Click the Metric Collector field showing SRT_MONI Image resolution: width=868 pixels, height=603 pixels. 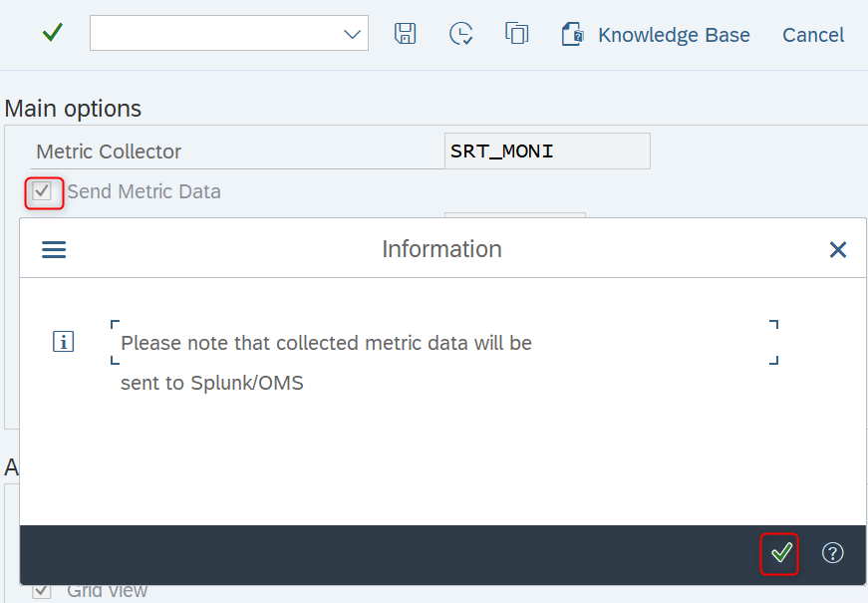(547, 151)
